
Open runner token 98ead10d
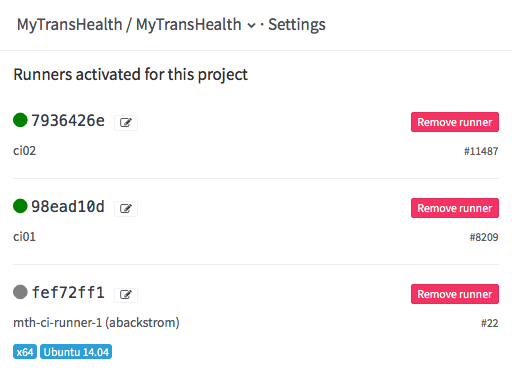coord(68,206)
